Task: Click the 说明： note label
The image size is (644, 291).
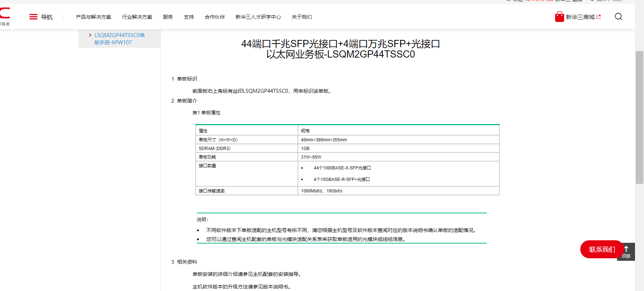Action: [203, 219]
